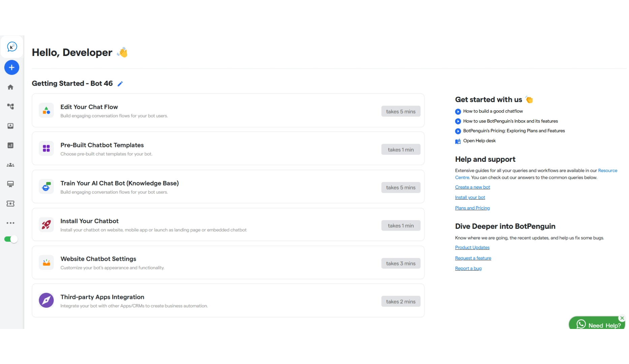Toggle the green switch in sidebar

click(x=11, y=239)
